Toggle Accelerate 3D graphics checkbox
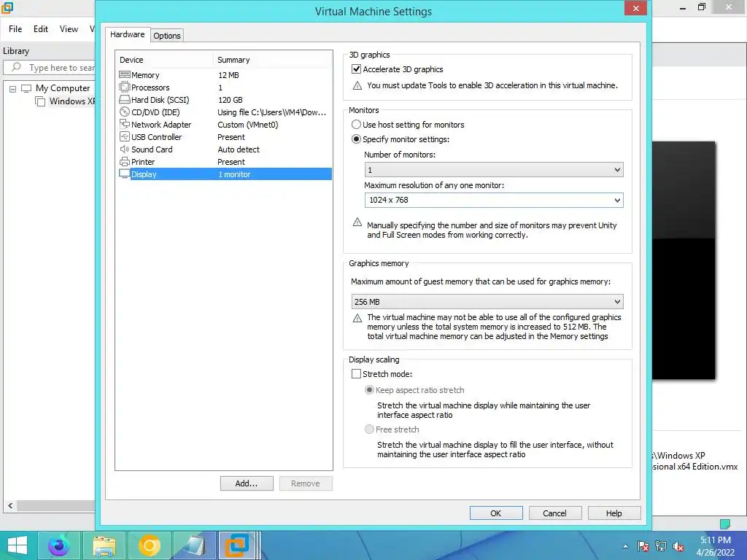 point(356,69)
